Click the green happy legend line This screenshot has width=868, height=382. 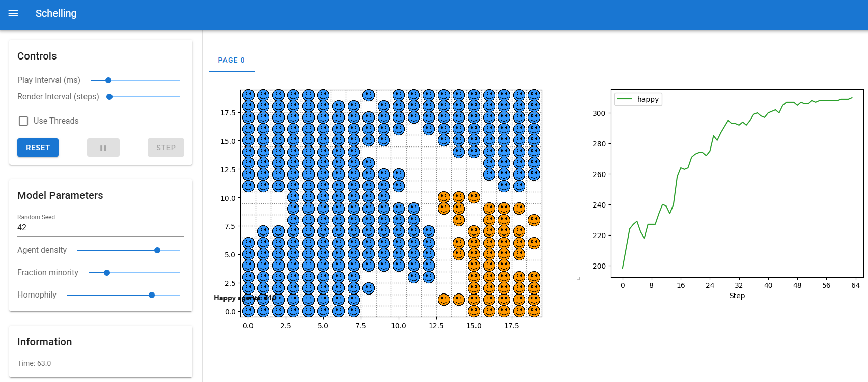(625, 99)
